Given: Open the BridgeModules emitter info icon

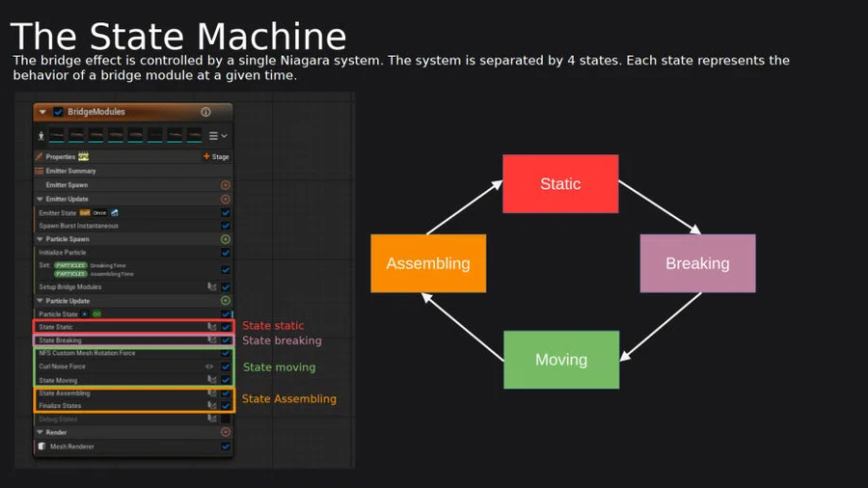Looking at the screenshot, I should pyautogui.click(x=206, y=112).
